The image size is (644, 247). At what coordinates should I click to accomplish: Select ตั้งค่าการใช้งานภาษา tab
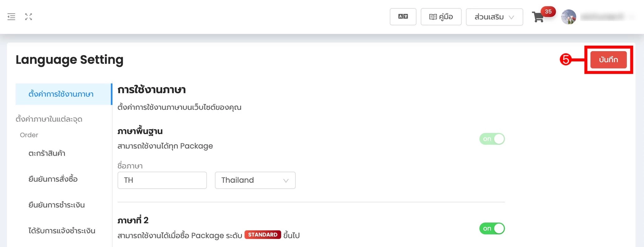pyautogui.click(x=61, y=94)
